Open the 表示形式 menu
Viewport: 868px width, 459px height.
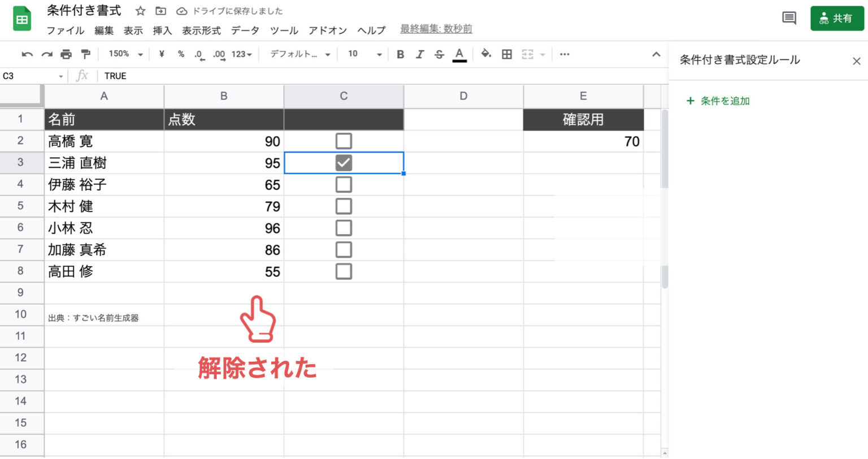[x=201, y=31]
